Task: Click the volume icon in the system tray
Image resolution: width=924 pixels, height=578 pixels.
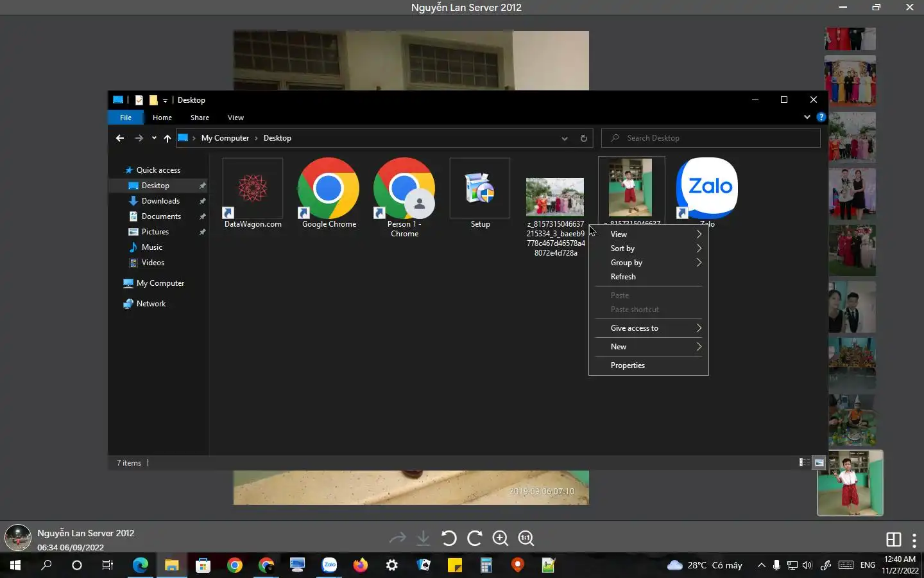Action: click(x=807, y=565)
